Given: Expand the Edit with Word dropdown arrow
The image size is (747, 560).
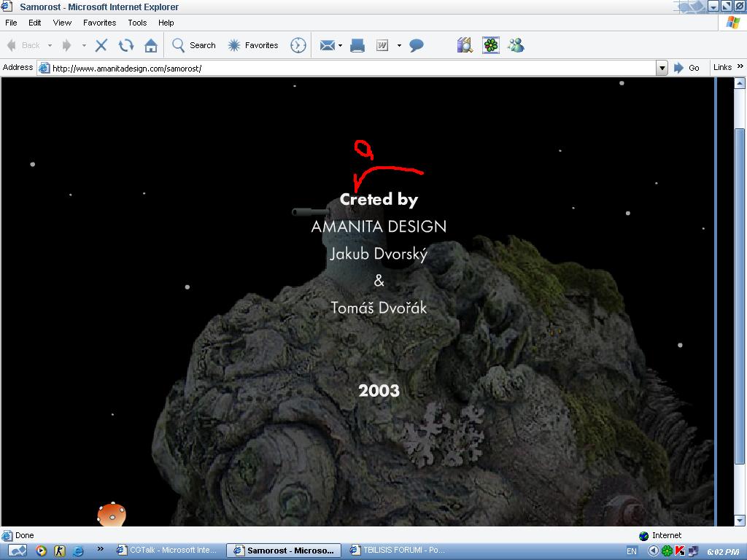Looking at the screenshot, I should click(399, 45).
